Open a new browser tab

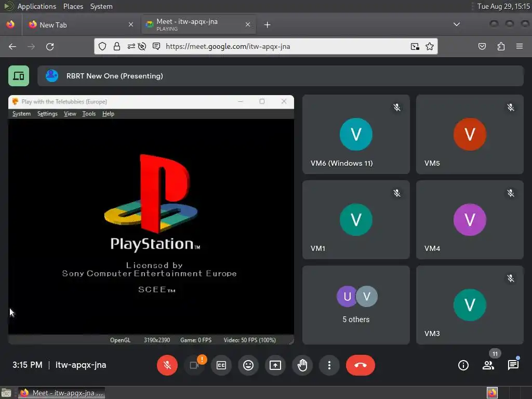click(268, 25)
